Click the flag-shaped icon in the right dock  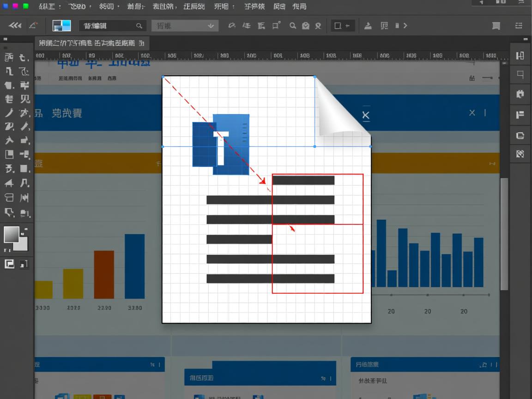click(x=520, y=115)
